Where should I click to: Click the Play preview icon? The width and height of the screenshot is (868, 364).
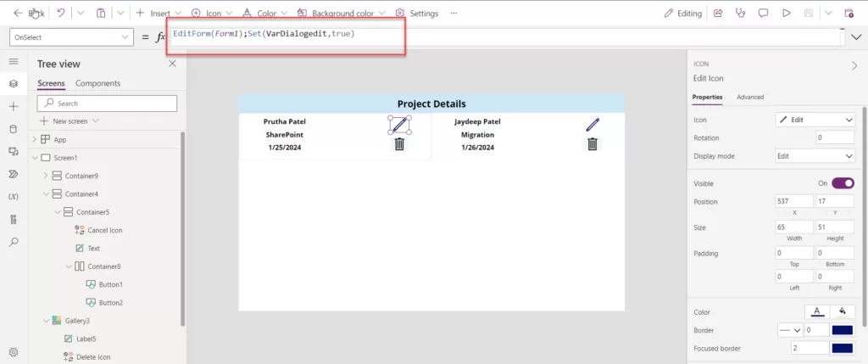coord(786,14)
